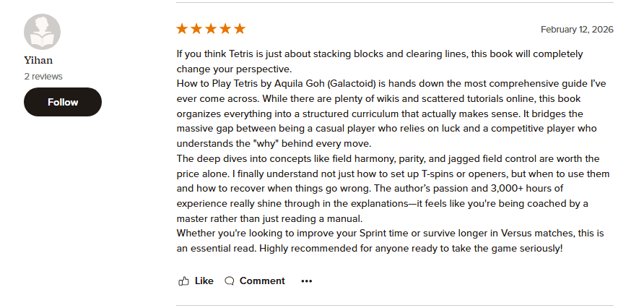Click the Comment speech bubble icon

[x=230, y=281]
